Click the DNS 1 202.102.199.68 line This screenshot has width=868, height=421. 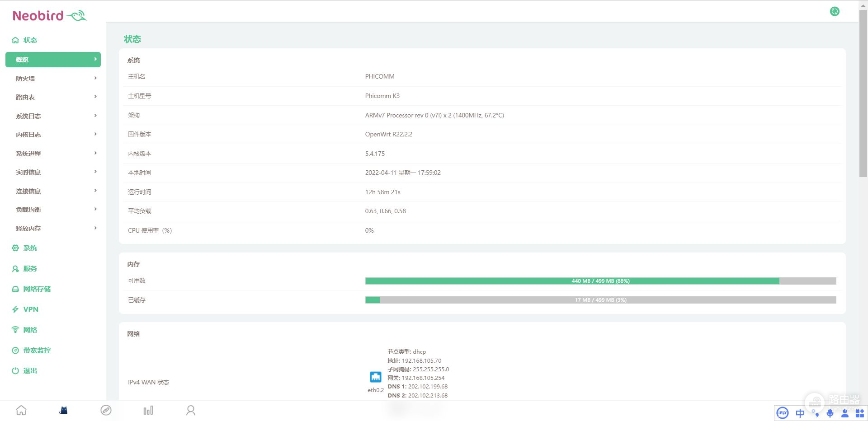(x=417, y=386)
